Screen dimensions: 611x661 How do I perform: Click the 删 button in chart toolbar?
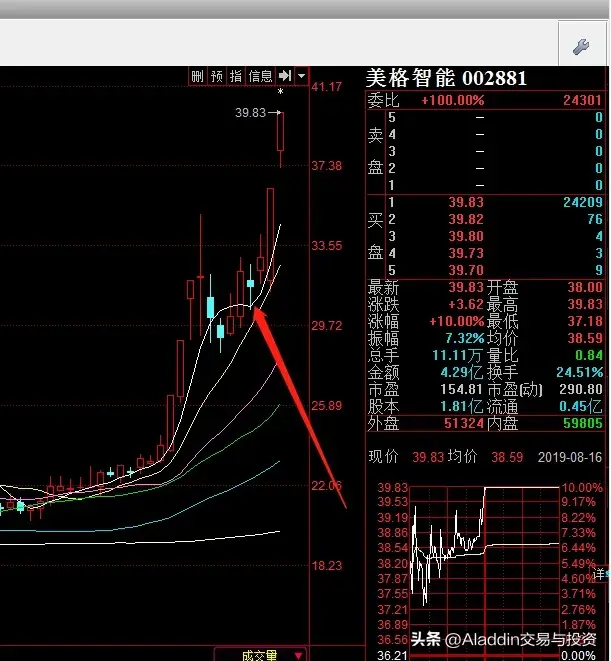[x=197, y=76]
